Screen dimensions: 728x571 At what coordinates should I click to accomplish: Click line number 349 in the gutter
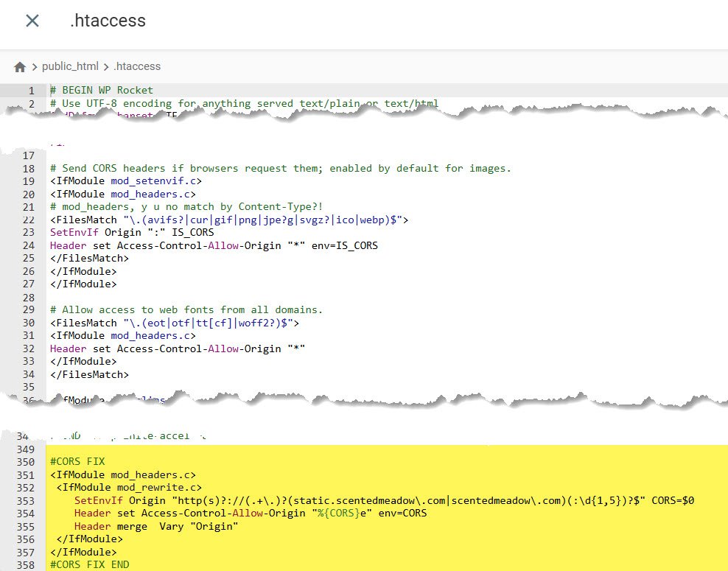(26, 449)
